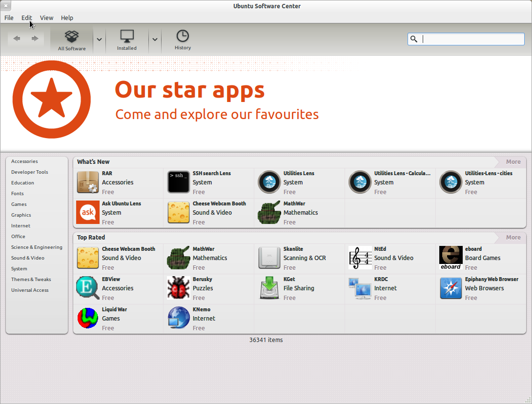The image size is (532, 404).
Task: Open the Skanlite scanner icon
Action: click(x=269, y=258)
